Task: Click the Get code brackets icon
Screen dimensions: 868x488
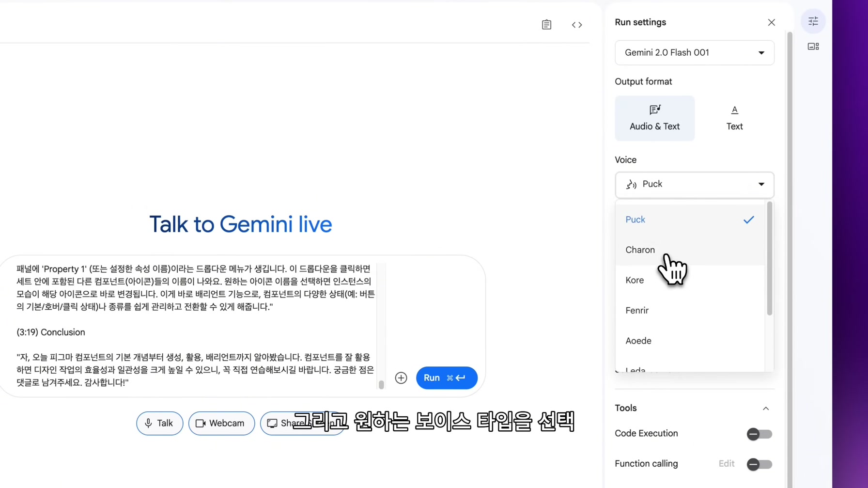Action: (x=576, y=25)
